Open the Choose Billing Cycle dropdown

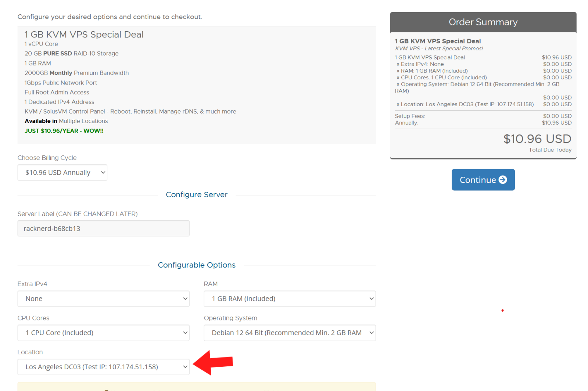(x=62, y=172)
